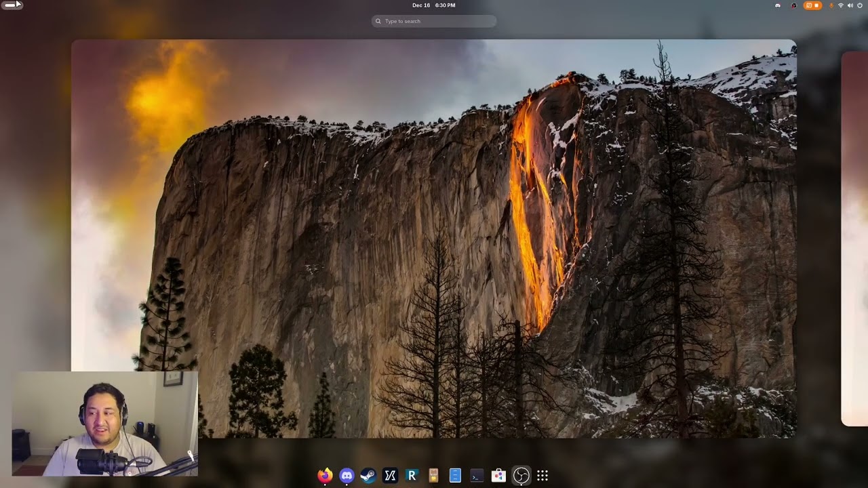Open the blue Files cabinet icon

455,476
